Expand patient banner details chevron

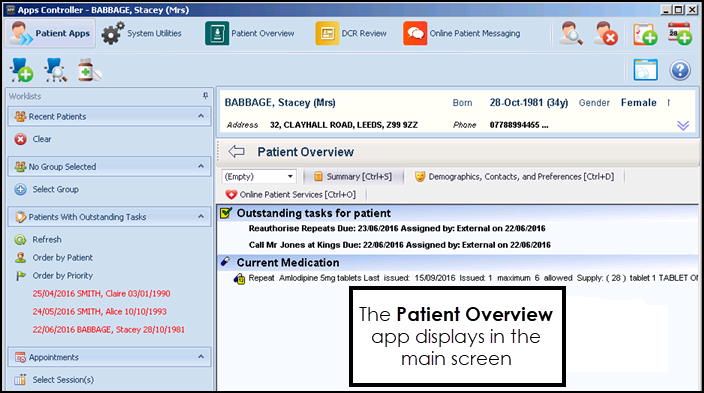683,126
